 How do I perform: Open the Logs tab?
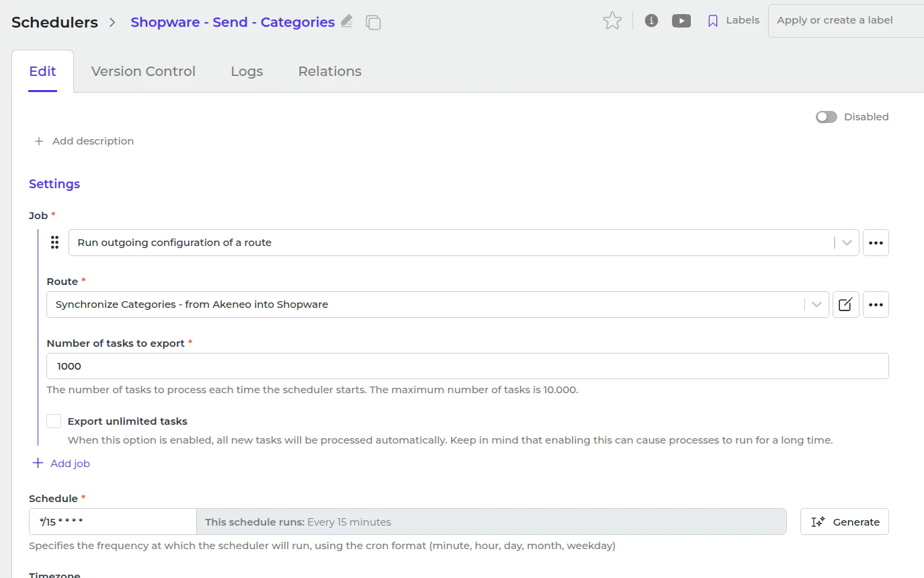tap(247, 71)
